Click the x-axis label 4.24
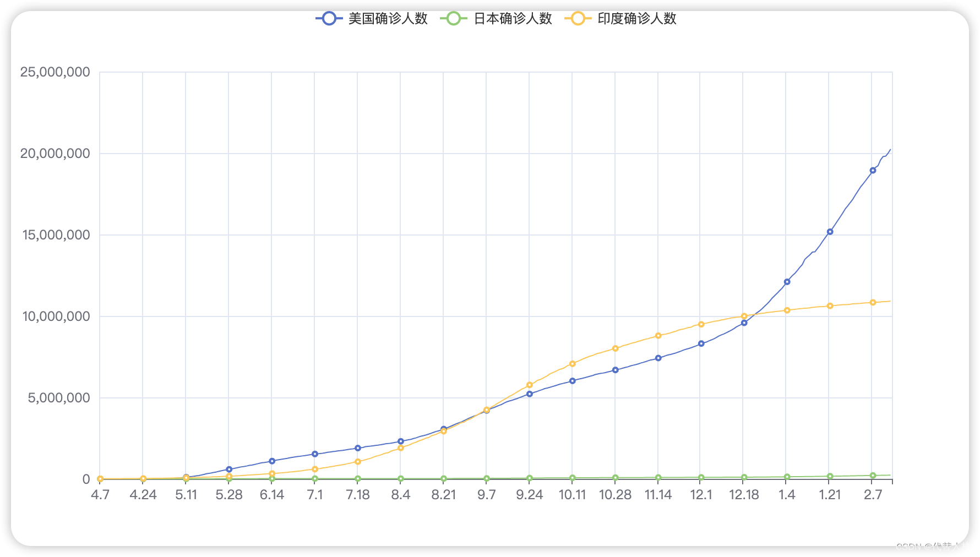980x557 pixels. (x=143, y=495)
